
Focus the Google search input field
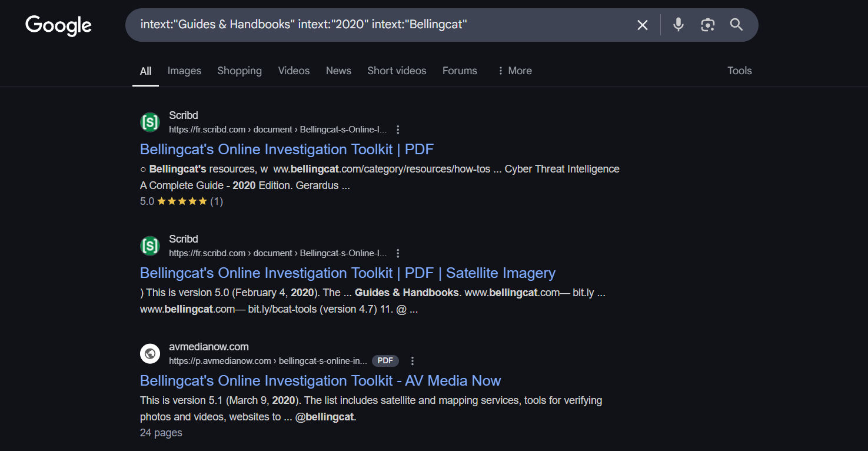coord(383,25)
